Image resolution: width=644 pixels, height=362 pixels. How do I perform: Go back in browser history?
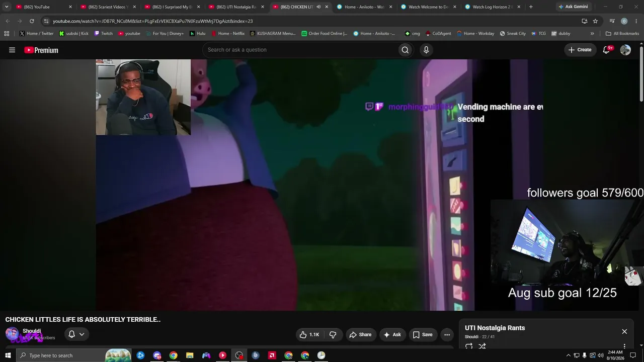(x=8, y=21)
